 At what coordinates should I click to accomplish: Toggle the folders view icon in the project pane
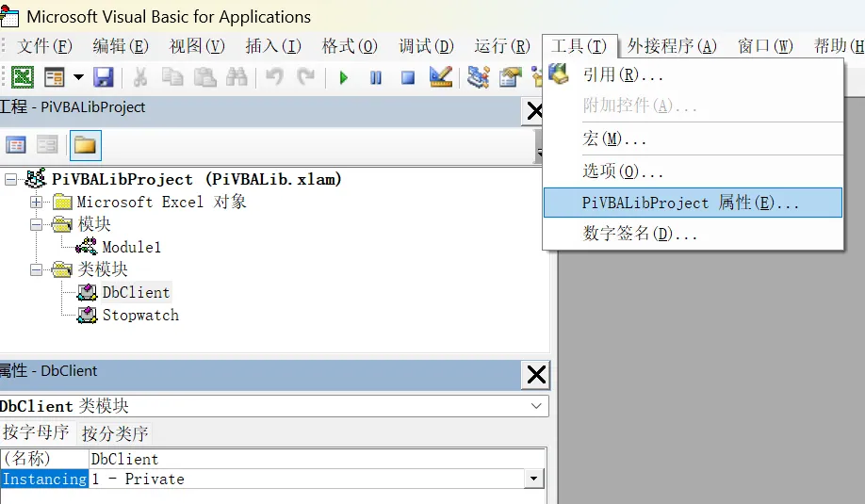(x=85, y=146)
